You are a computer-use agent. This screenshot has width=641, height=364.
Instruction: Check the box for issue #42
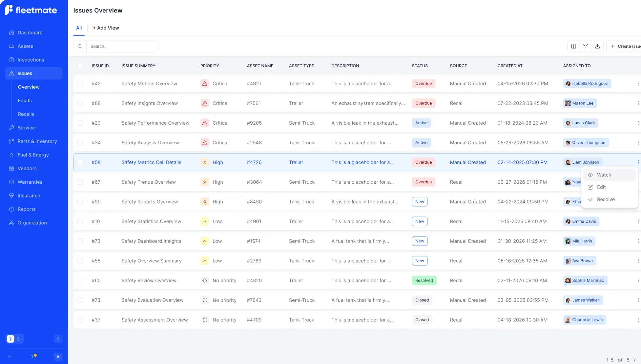80,84
